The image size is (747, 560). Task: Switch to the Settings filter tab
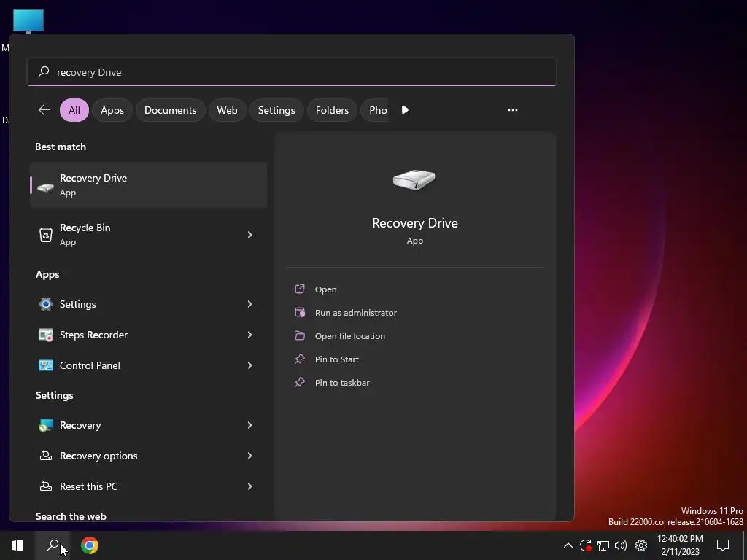coord(276,110)
